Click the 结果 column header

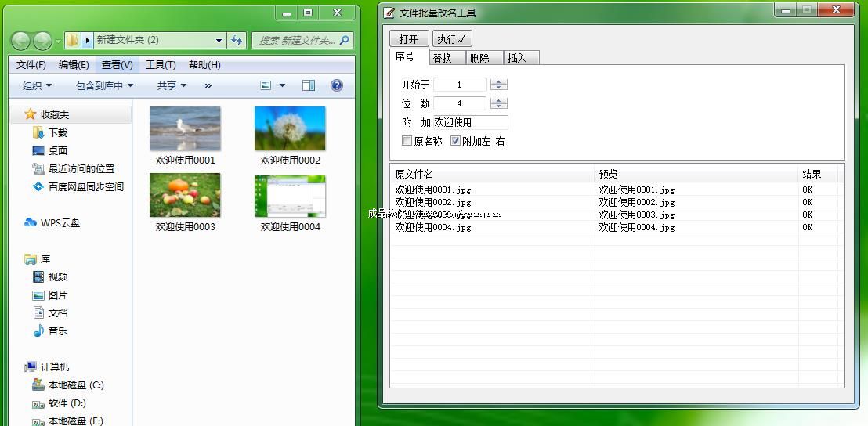tap(818, 175)
